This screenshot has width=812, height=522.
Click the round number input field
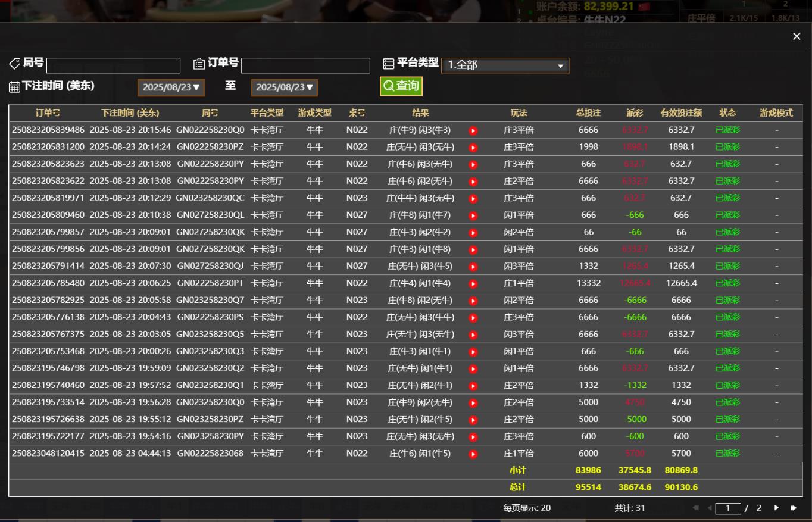tap(113, 65)
